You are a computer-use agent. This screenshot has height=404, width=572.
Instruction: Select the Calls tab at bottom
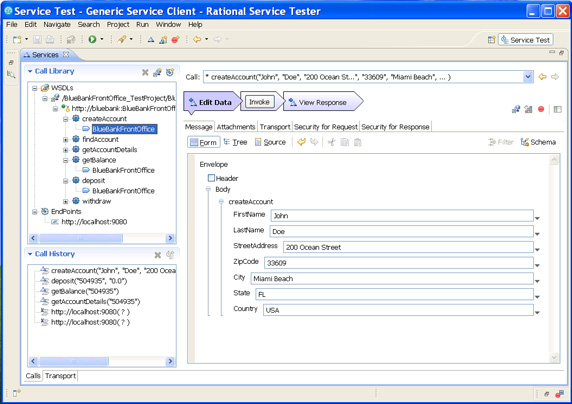tap(33, 376)
